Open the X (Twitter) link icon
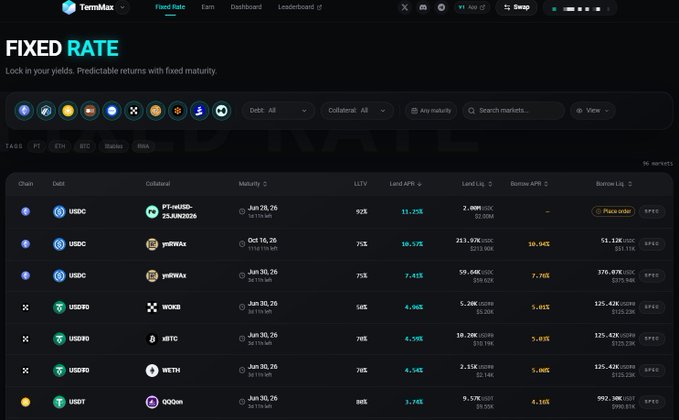Screen dimensions: 679x420 pyautogui.click(x=404, y=7)
